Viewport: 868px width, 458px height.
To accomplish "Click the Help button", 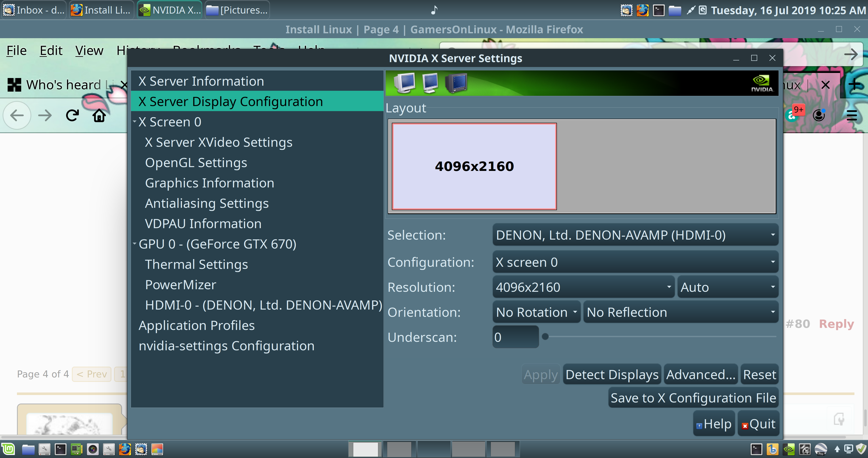I will tap(714, 424).
